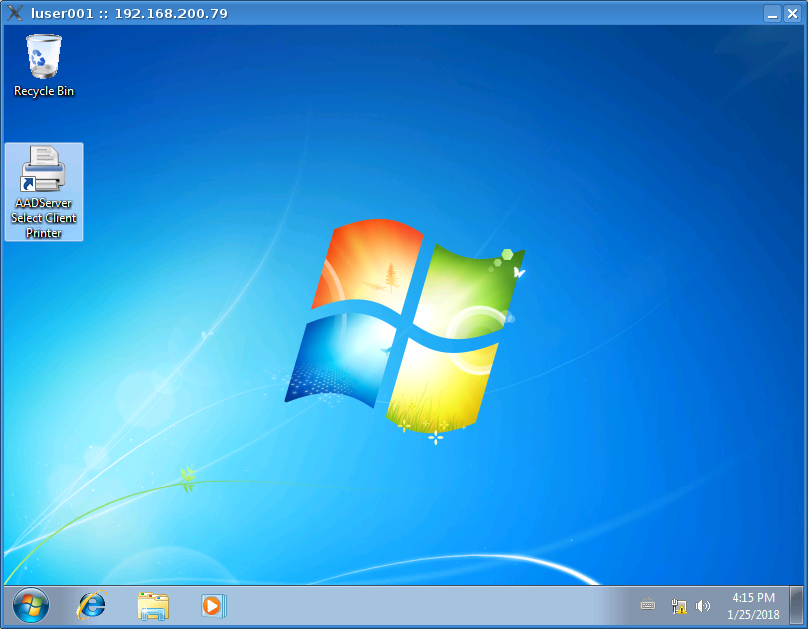Click the "AADServer Select Client Printer" text label
Viewport: 808px width, 629px height.
44,218
